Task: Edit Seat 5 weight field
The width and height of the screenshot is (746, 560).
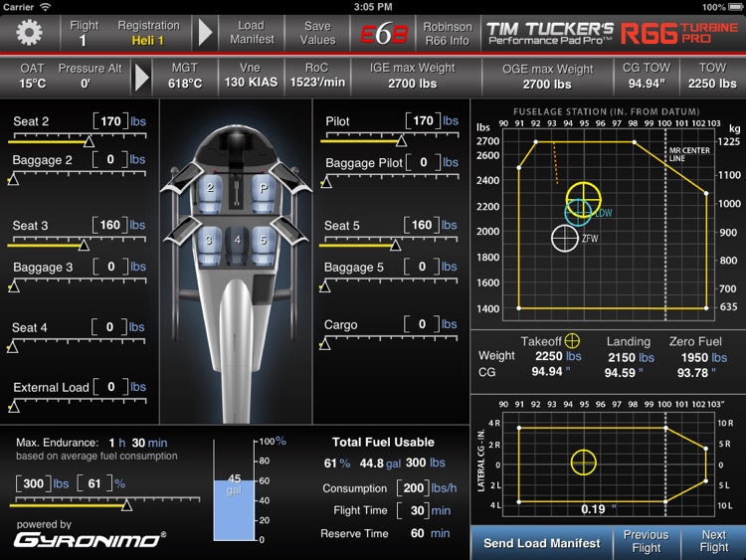Action: pyautogui.click(x=422, y=225)
